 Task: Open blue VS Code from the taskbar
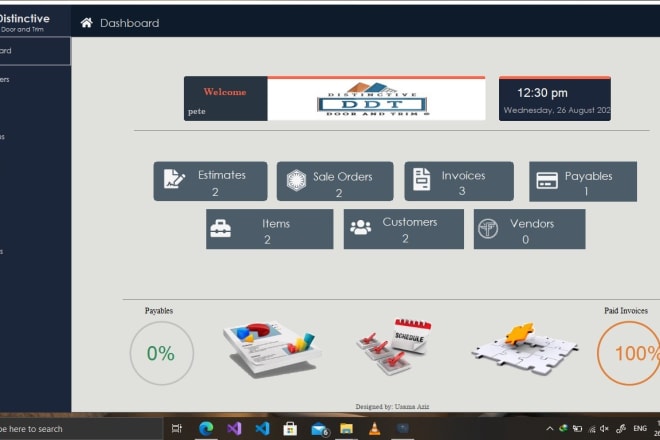click(x=262, y=429)
